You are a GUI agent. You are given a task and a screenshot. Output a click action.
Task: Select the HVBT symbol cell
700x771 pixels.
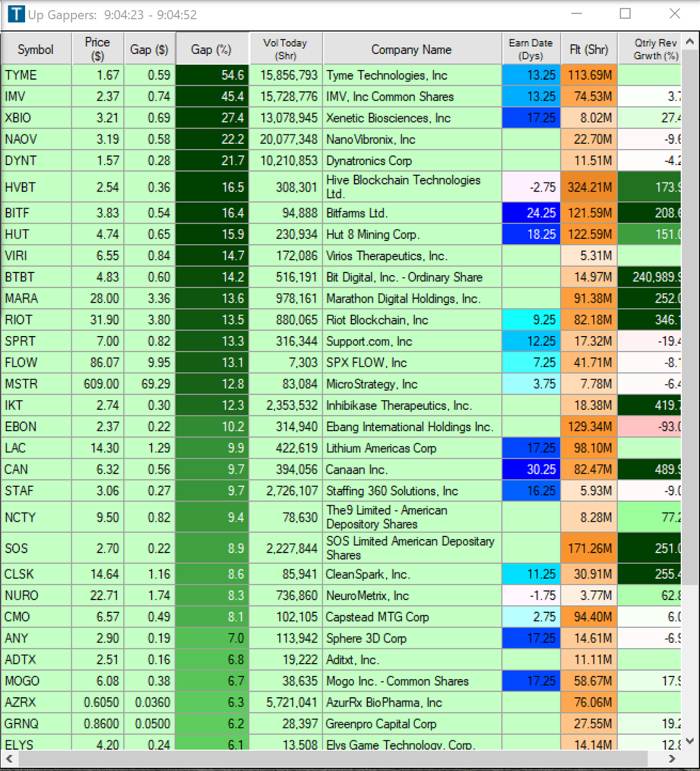click(x=36, y=187)
